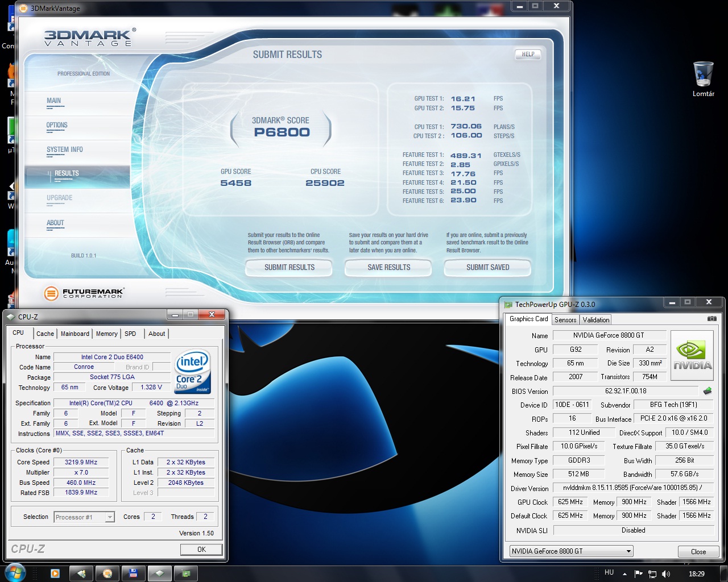Click the NVIDIA SLI Disabled field

click(x=634, y=530)
